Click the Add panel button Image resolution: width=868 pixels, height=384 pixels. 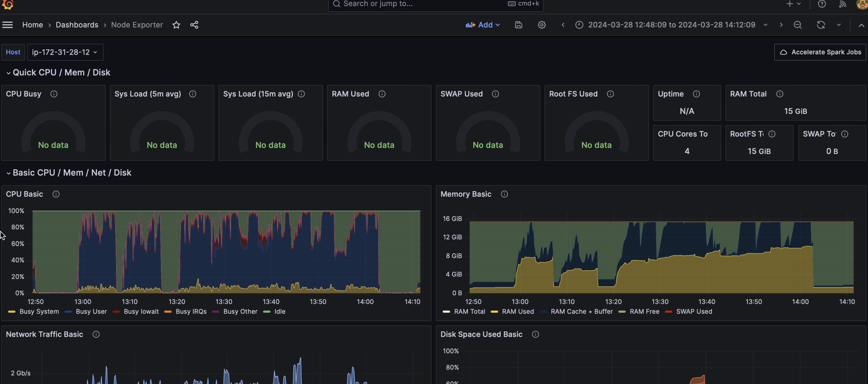(483, 25)
